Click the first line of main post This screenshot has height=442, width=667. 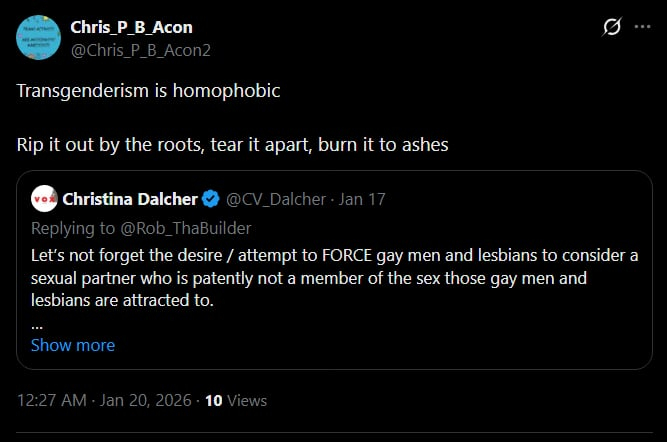coord(148,90)
